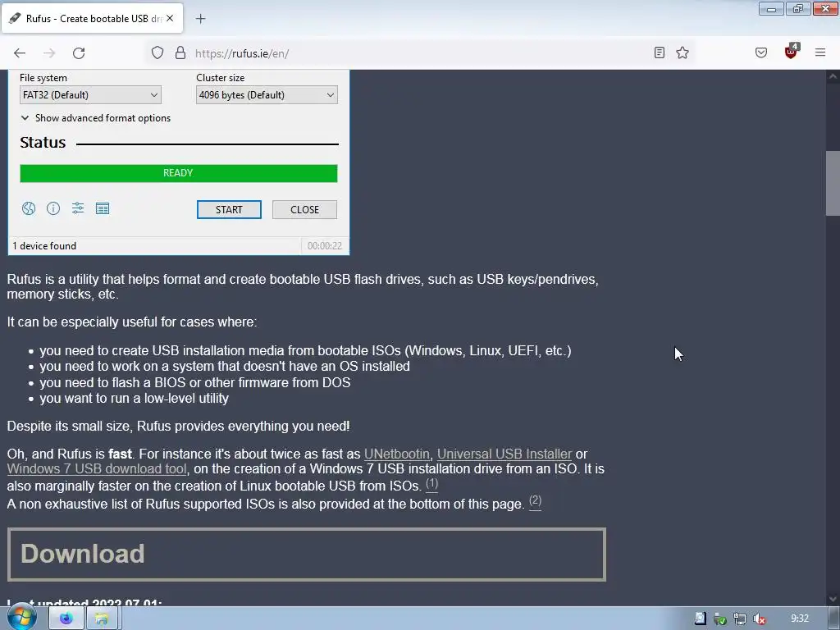The height and width of the screenshot is (630, 840).
Task: Open File system FAT32 dropdown
Action: (90, 95)
